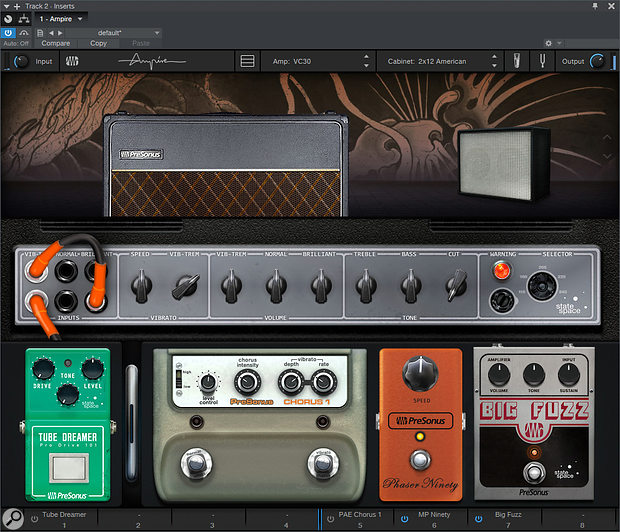
Task: Click the Compare button
Action: tap(55, 43)
